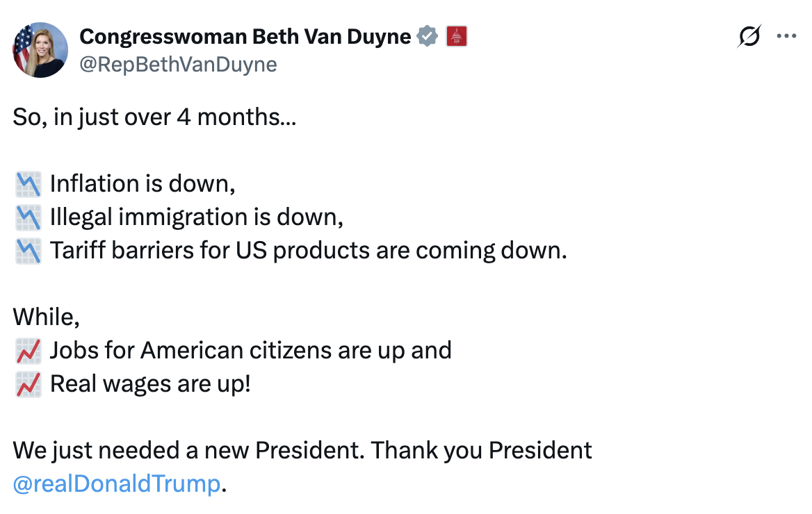This screenshot has height=514, width=812.
Task: Click the Grok explain-post icon
Action: coord(749,36)
